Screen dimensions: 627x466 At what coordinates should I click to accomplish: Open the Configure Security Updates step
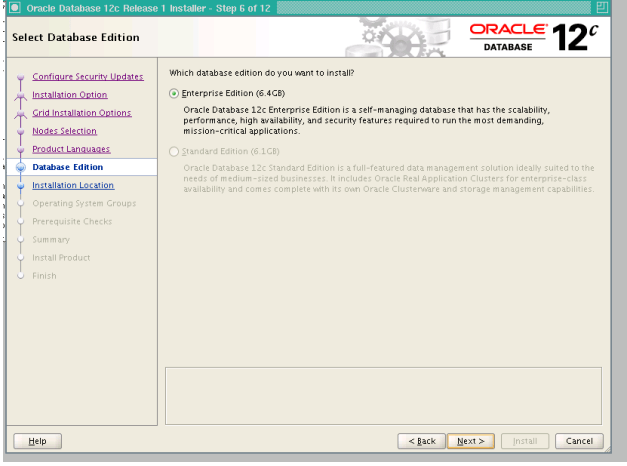[x=88, y=76]
